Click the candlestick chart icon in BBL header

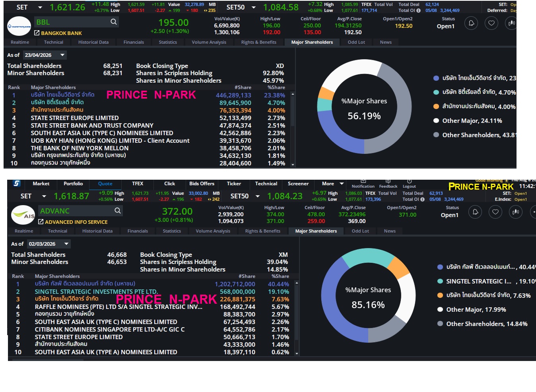click(x=511, y=23)
